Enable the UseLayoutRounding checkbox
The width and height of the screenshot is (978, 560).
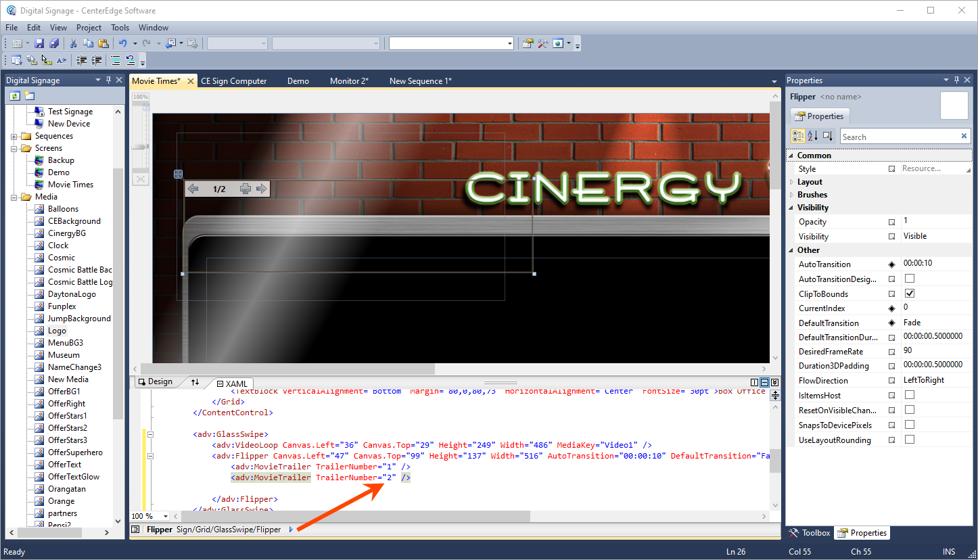(910, 440)
